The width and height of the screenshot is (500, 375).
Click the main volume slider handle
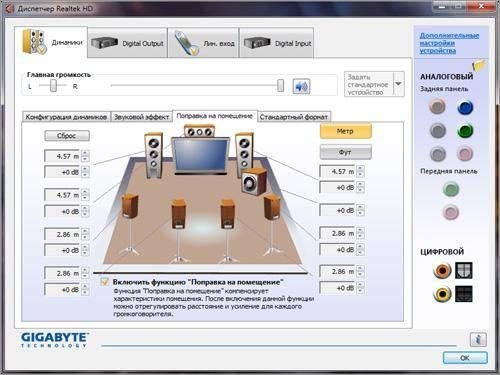pyautogui.click(x=281, y=85)
